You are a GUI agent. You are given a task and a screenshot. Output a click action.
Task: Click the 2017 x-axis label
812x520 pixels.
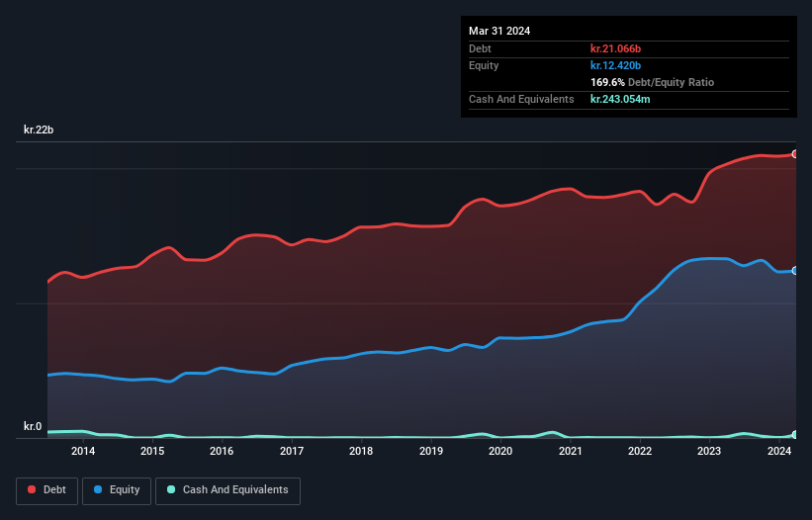point(292,451)
